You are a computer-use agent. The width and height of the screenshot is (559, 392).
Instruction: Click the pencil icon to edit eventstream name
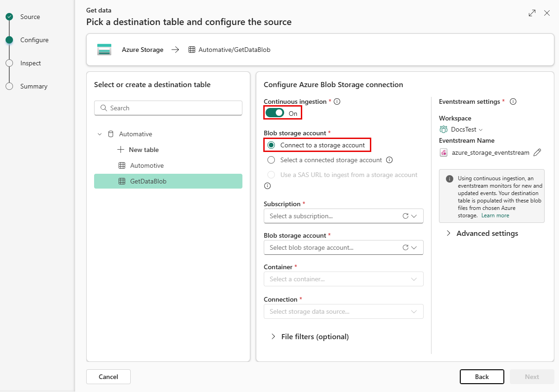(x=537, y=152)
